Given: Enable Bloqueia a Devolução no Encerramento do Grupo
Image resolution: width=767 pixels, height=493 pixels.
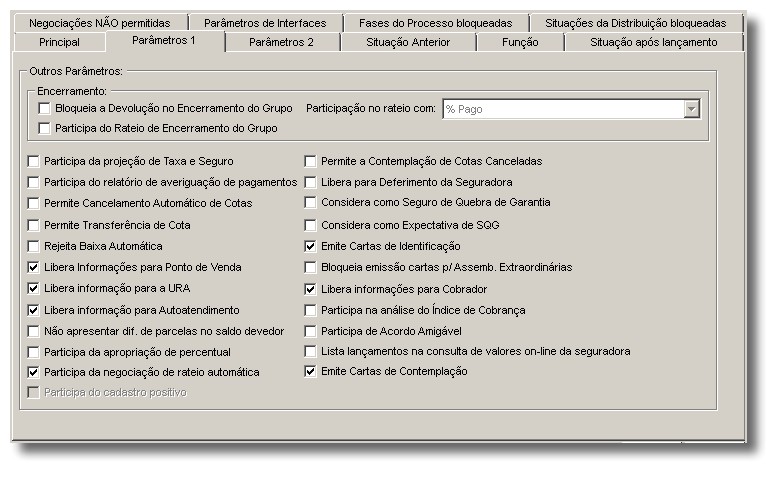Looking at the screenshot, I should click(x=44, y=108).
